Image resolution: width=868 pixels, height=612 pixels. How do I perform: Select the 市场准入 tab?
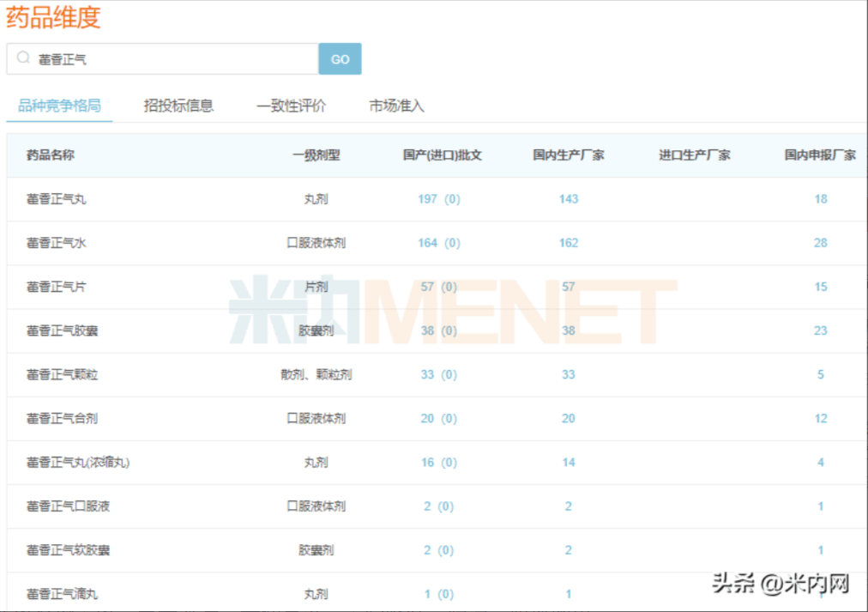click(396, 106)
